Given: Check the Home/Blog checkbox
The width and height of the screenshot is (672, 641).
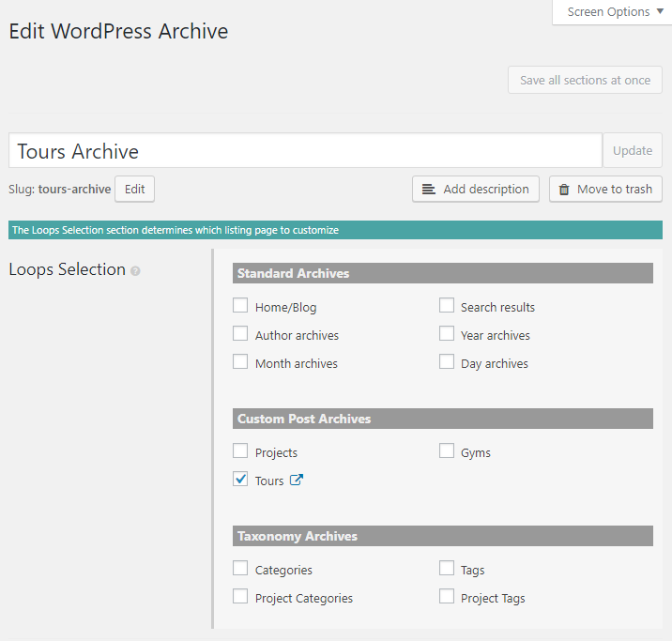Looking at the screenshot, I should (x=240, y=306).
